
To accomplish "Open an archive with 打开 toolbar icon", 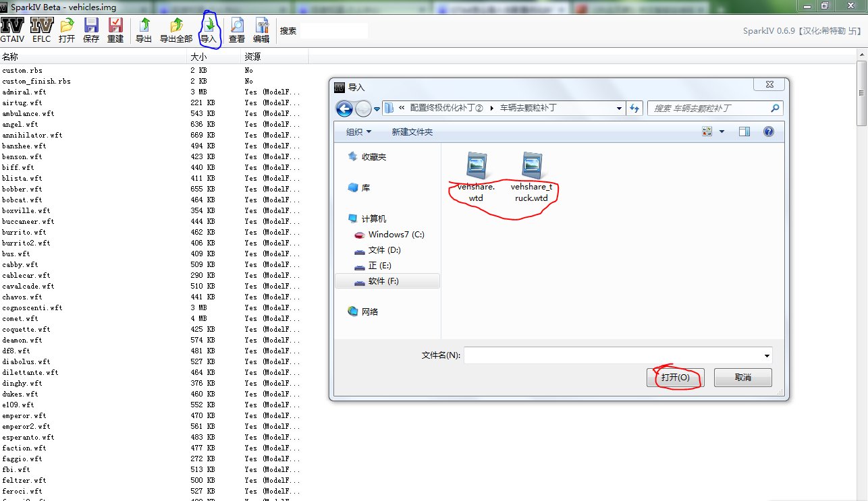I will pos(67,30).
